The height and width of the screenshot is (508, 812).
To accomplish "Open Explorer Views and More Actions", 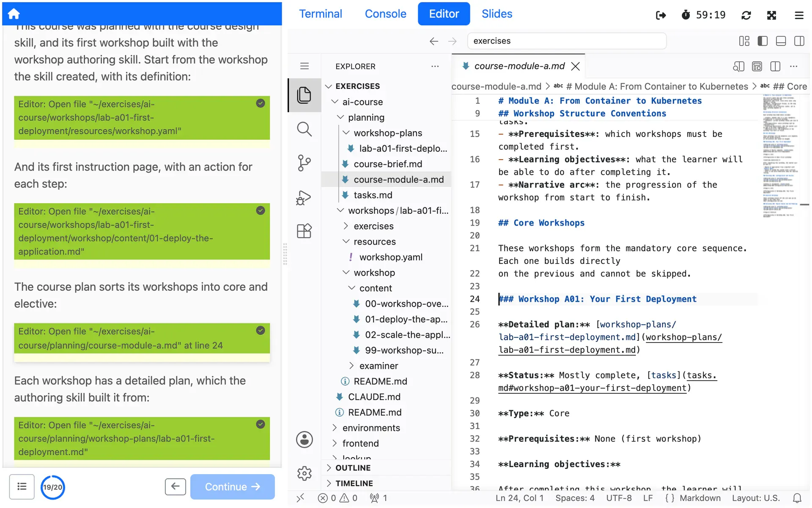I will (435, 66).
